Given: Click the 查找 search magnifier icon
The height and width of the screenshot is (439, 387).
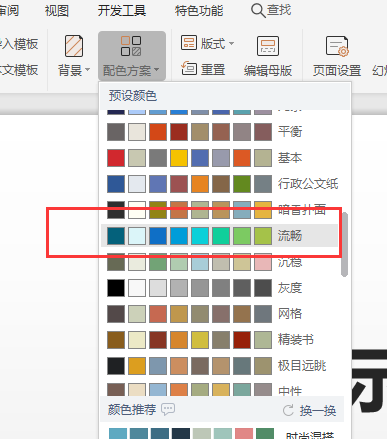Looking at the screenshot, I should 258,10.
